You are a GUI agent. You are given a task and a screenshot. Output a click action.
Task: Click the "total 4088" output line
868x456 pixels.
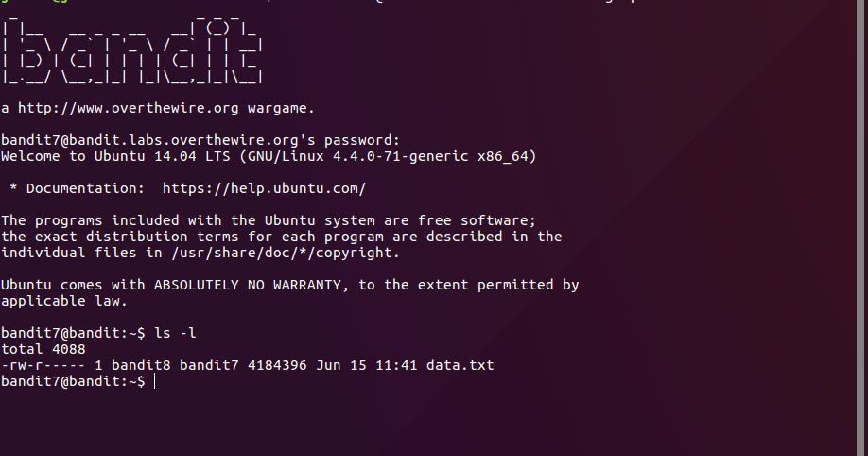43,349
